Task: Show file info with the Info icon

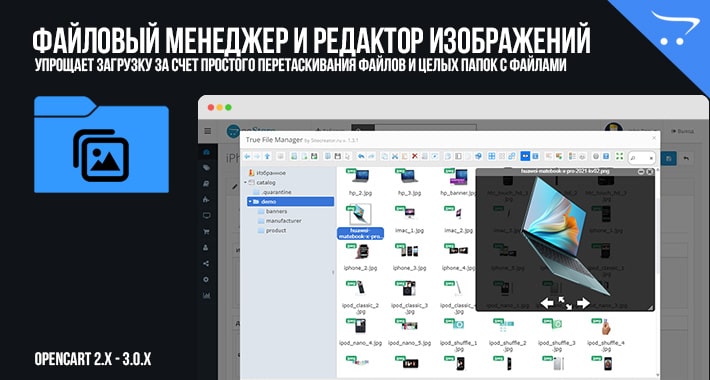Action: coord(535,156)
